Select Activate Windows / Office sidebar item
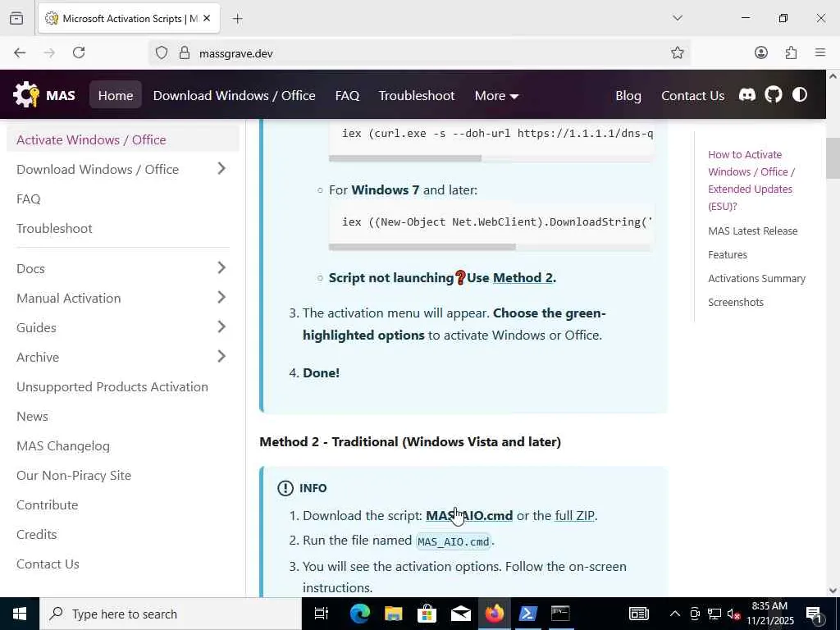The width and height of the screenshot is (840, 630). [x=123, y=139]
